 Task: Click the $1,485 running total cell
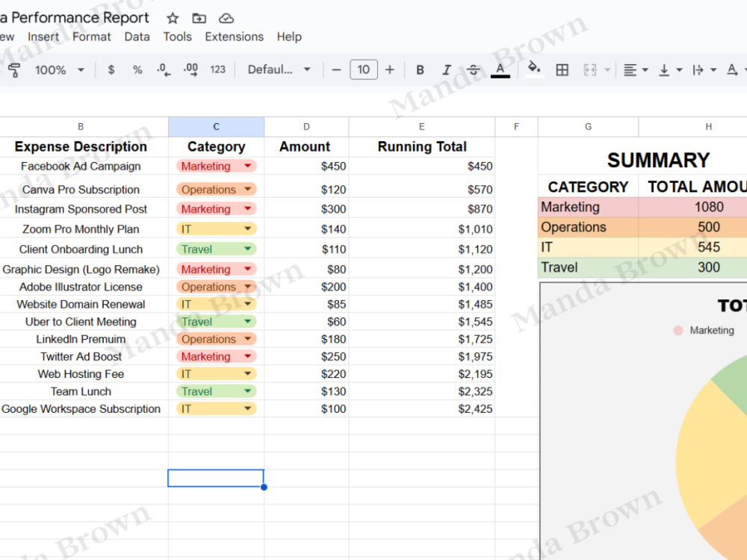click(421, 305)
